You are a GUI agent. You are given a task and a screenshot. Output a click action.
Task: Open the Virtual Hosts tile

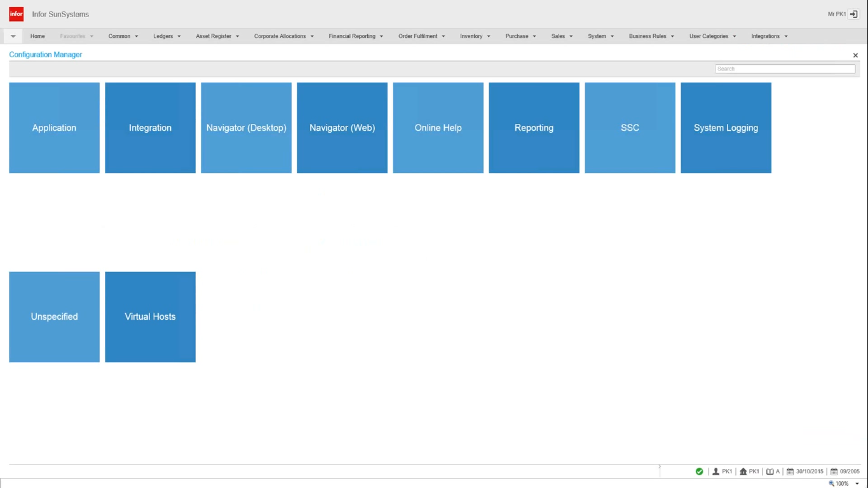point(150,316)
